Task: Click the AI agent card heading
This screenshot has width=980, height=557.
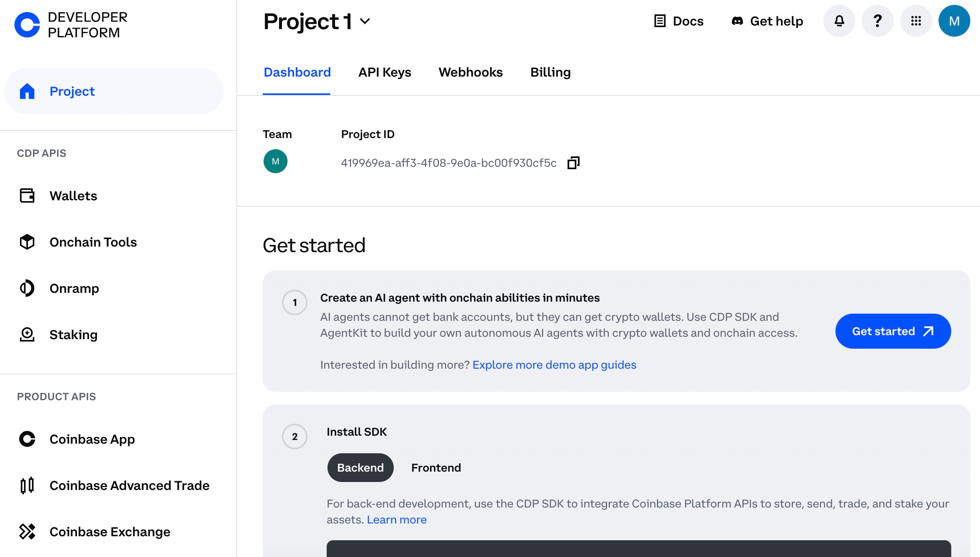Action: click(460, 298)
